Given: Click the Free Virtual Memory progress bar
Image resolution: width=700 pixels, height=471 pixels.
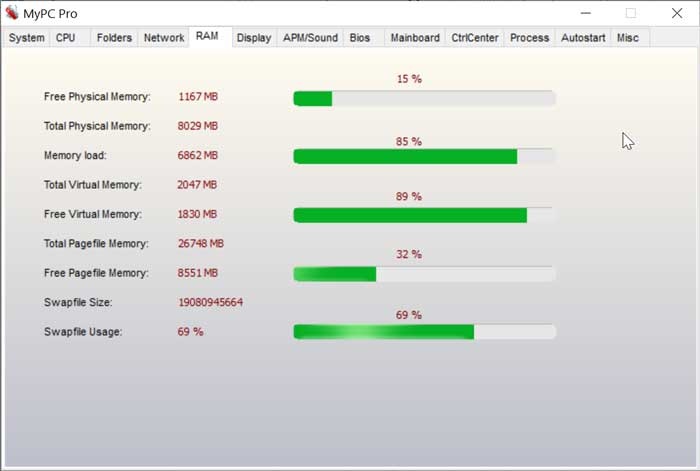Looking at the screenshot, I should click(x=424, y=215).
